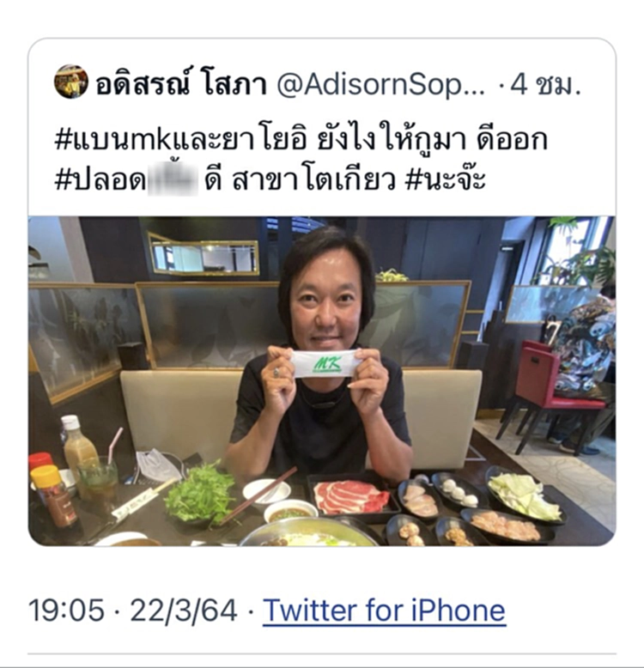Open the อดิสรณ์ โสภา profile avatar
The width and height of the screenshot is (644, 668).
71,82
